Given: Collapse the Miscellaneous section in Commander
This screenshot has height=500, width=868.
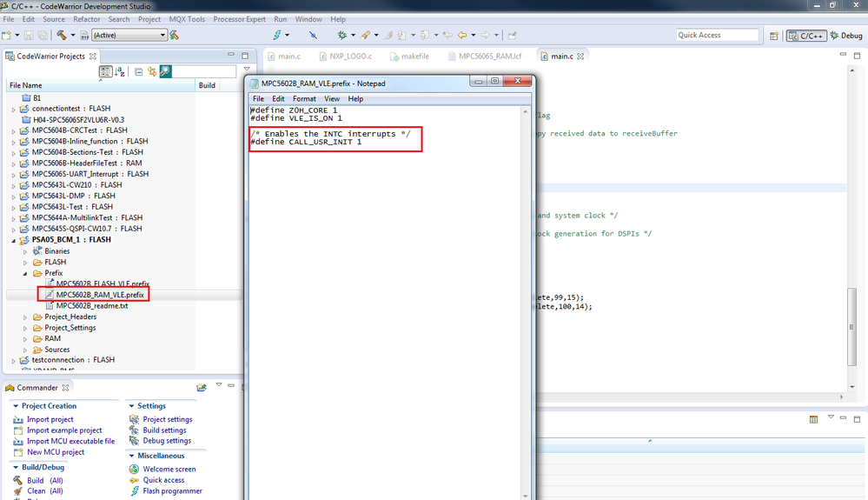Looking at the screenshot, I should pyautogui.click(x=132, y=456).
